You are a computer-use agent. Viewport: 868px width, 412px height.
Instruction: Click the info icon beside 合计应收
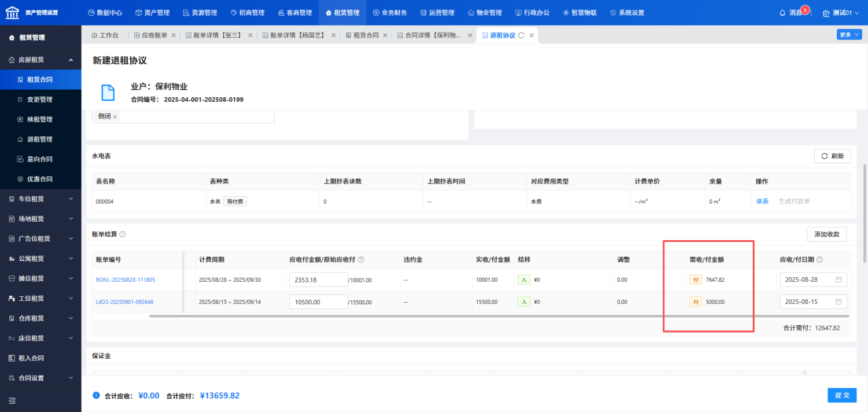[x=96, y=395]
